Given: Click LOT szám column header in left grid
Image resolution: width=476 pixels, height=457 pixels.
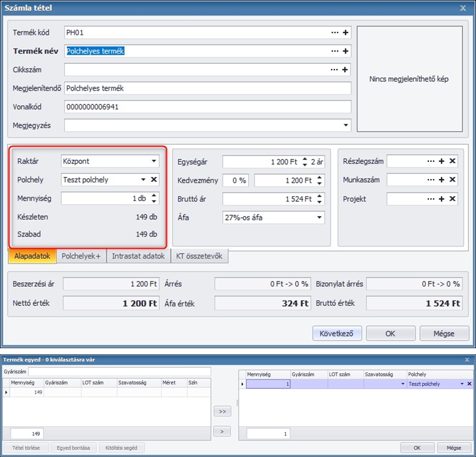Looking at the screenshot, I should point(99,382).
